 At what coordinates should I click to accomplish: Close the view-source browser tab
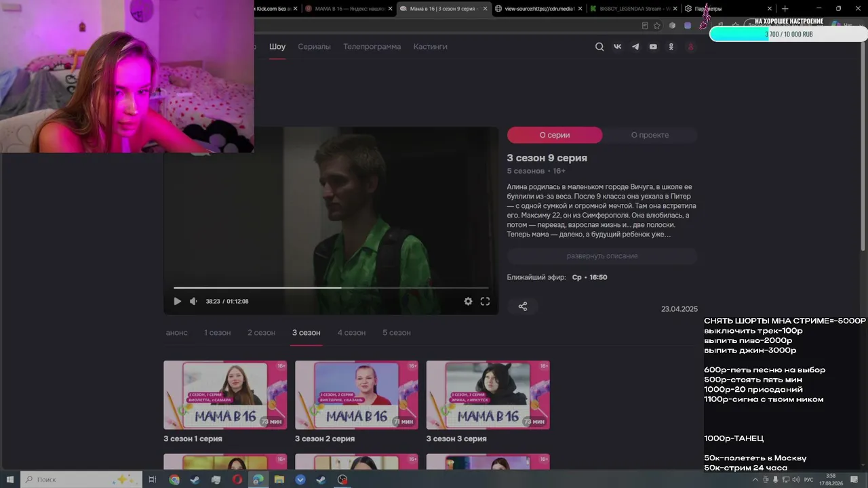580,9
